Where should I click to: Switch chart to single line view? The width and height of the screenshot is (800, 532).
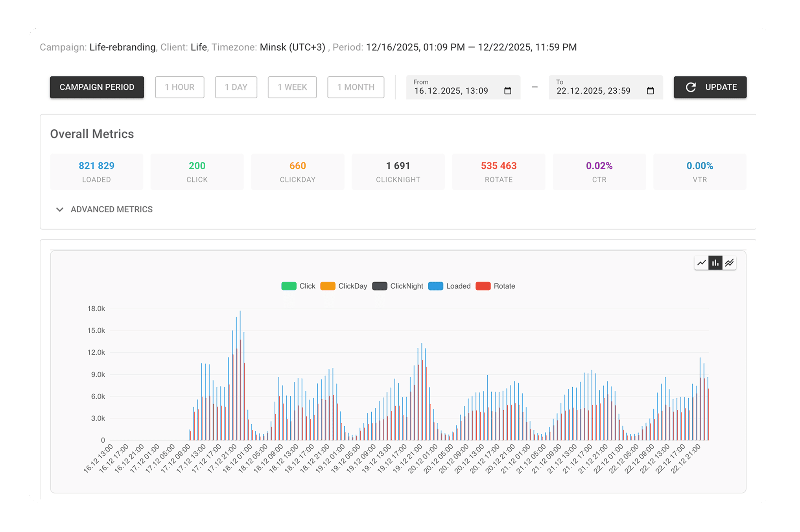(x=701, y=263)
